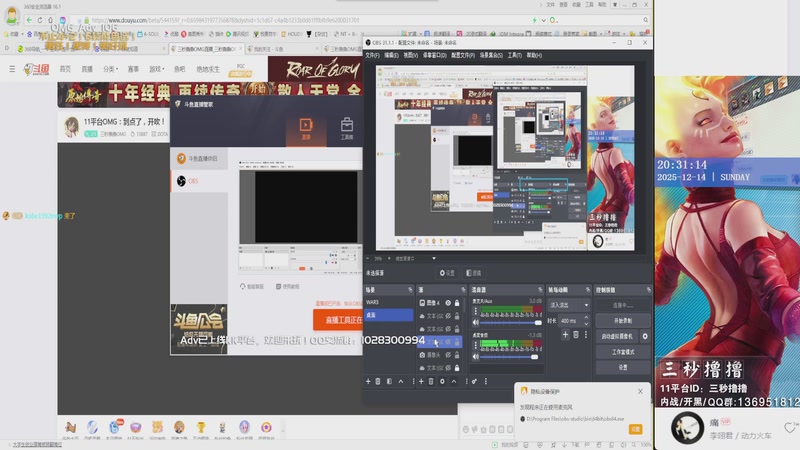Click the heart icon beside the song info widget
The image size is (800, 450).
point(789,428)
